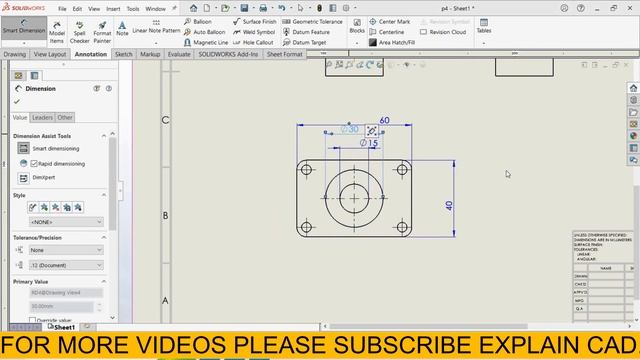Image resolution: width=640 pixels, height=360 pixels.
Task: Insert a Center Mark
Action: pyautogui.click(x=390, y=22)
